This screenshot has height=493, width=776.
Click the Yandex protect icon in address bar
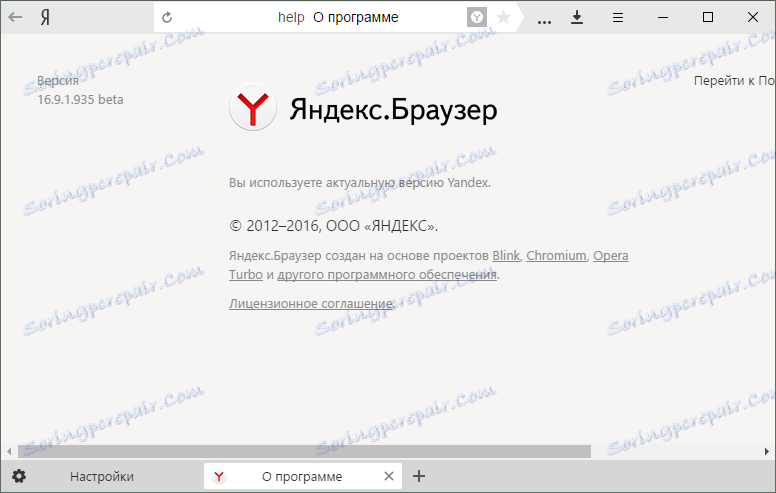click(x=477, y=18)
